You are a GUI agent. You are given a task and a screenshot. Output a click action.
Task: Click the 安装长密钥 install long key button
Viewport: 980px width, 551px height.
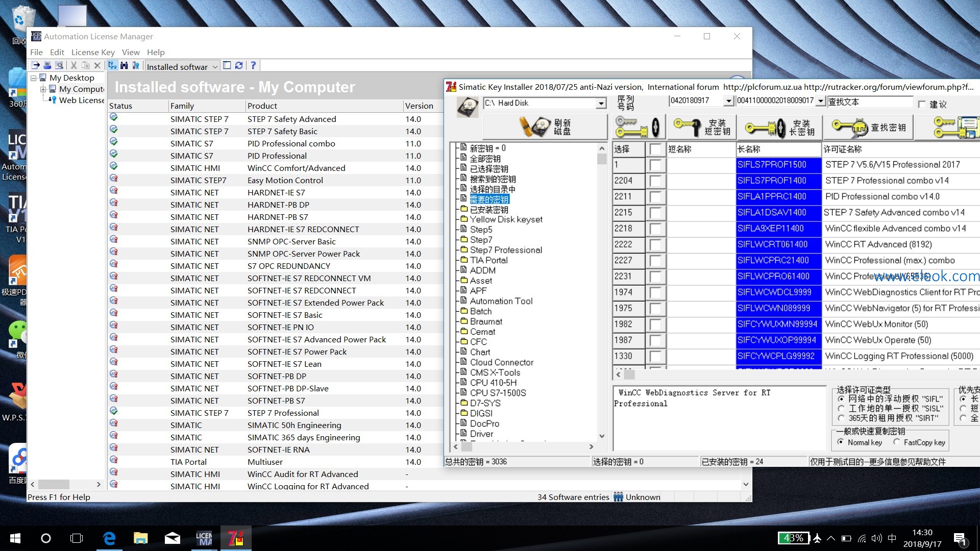point(780,127)
